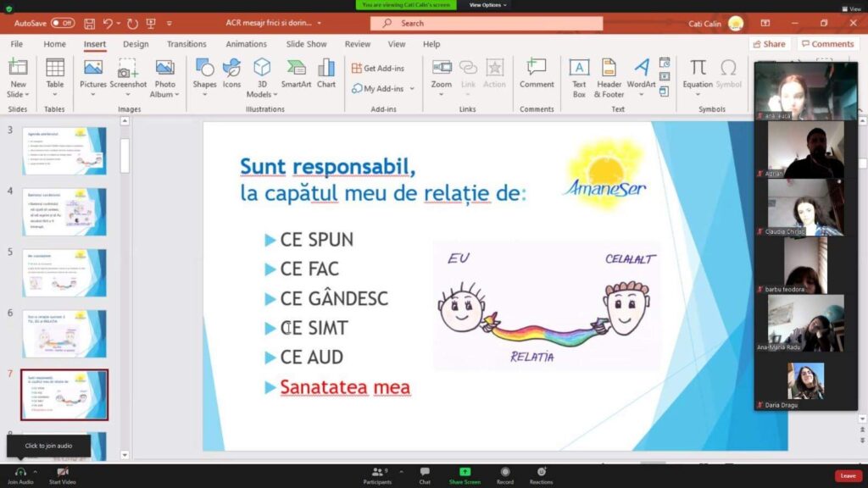Select slide 5 thumbnail
This screenshot has height=488, width=868.
[x=64, y=272]
